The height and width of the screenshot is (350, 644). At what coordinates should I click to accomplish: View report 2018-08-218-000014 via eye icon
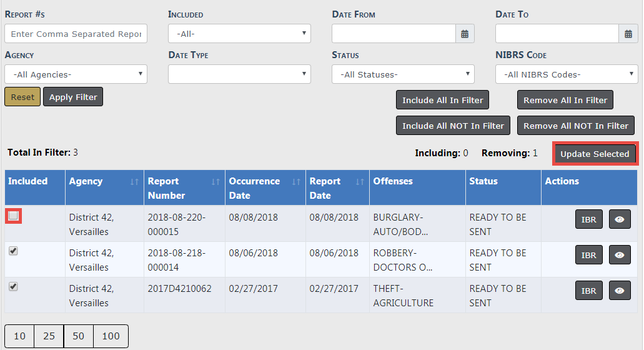click(620, 255)
